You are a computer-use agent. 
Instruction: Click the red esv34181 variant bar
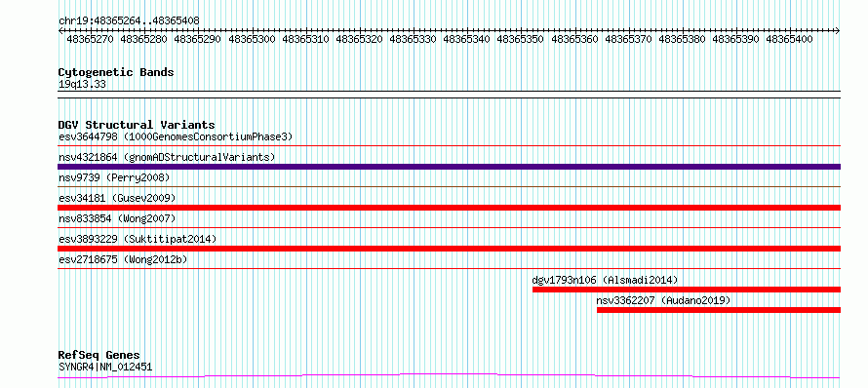click(x=449, y=208)
